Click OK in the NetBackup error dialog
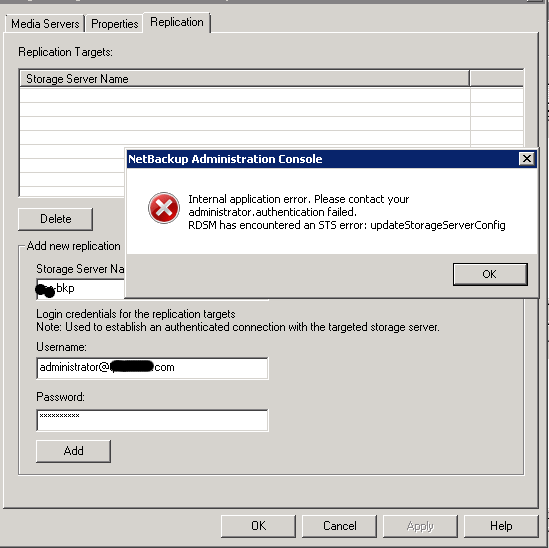Screen dimensions: 549x548 [490, 274]
